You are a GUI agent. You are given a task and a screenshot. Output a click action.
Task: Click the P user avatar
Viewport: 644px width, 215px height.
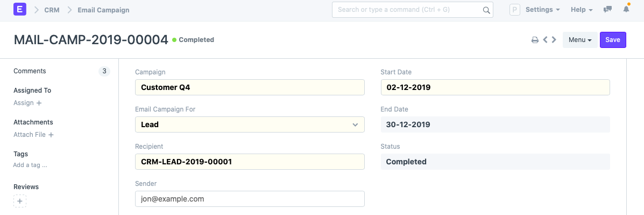coord(515,10)
